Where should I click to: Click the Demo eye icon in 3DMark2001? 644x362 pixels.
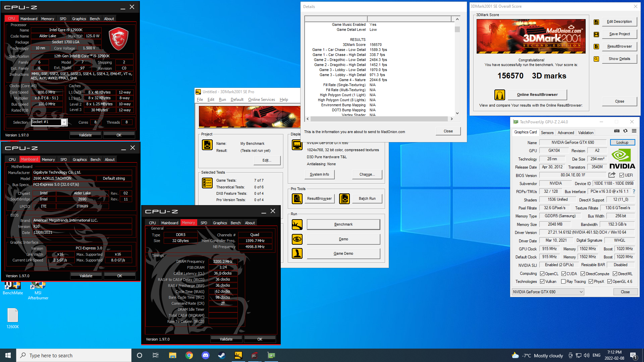pyautogui.click(x=297, y=239)
